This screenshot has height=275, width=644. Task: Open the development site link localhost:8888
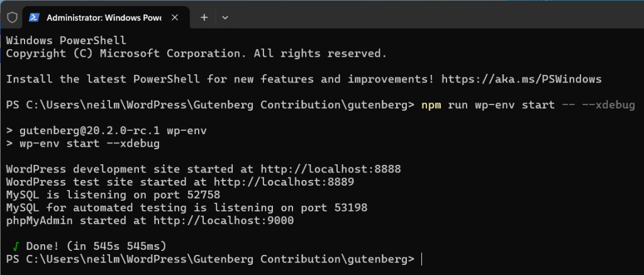[338, 169]
